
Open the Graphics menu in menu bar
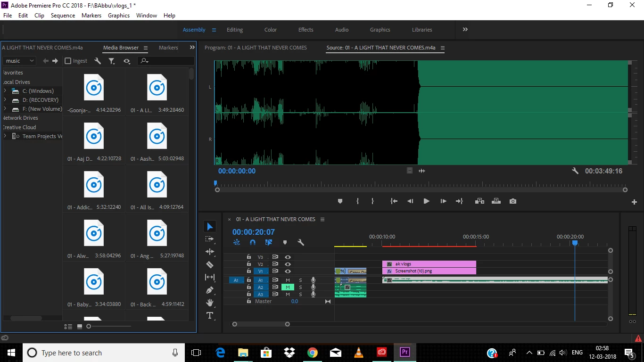tap(119, 15)
